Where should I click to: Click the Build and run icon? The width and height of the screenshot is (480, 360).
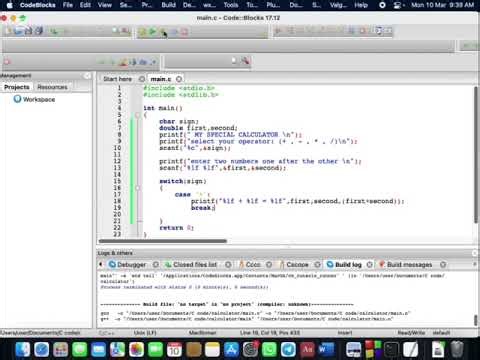pyautogui.click(x=163, y=32)
